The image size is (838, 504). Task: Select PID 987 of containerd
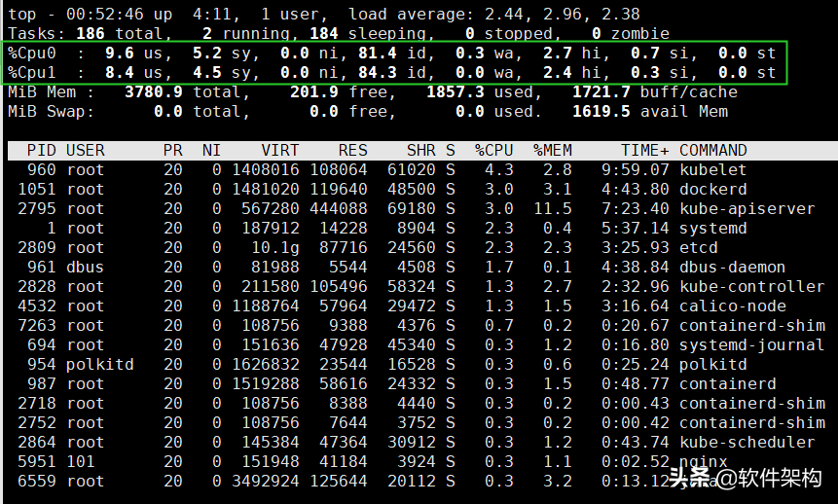[x=41, y=383]
